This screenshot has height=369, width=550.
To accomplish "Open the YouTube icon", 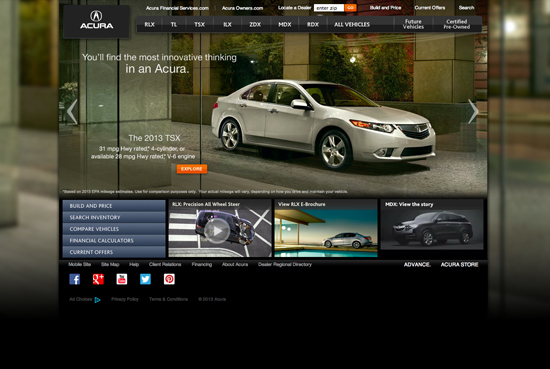I will tap(122, 279).
